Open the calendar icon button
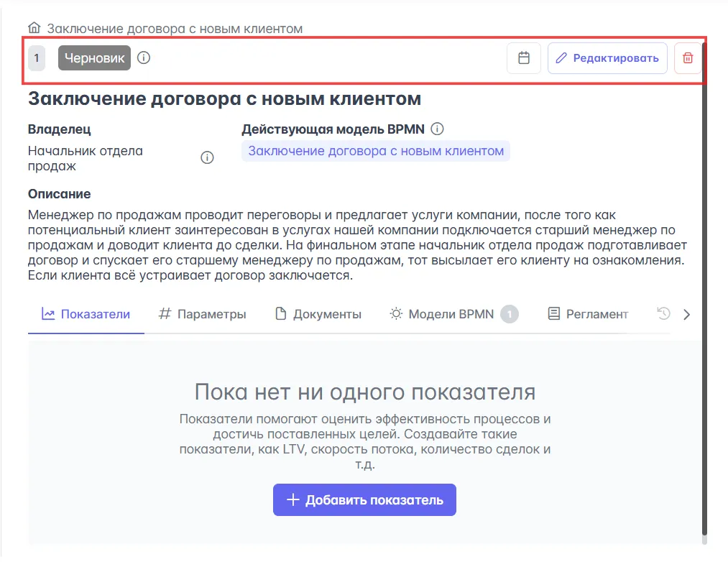 (524, 58)
